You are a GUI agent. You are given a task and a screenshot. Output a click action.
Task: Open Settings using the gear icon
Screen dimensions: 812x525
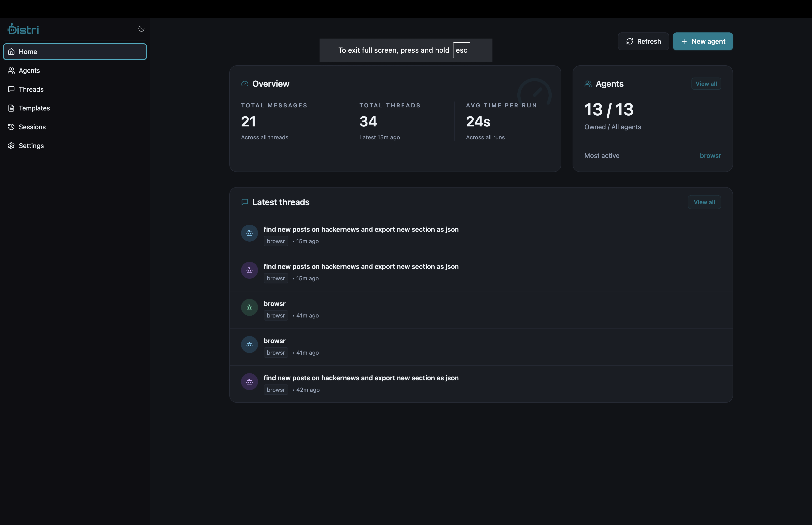click(11, 145)
